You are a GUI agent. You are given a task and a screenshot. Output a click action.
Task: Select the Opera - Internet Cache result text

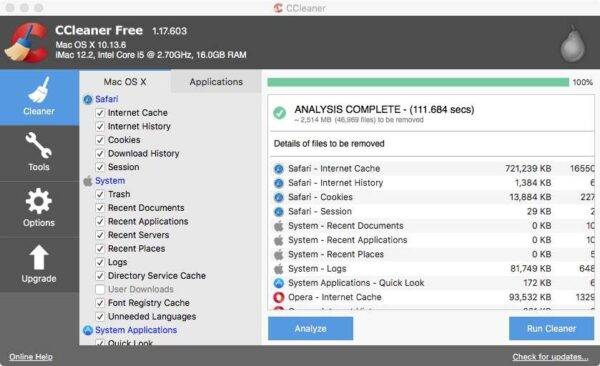(335, 297)
